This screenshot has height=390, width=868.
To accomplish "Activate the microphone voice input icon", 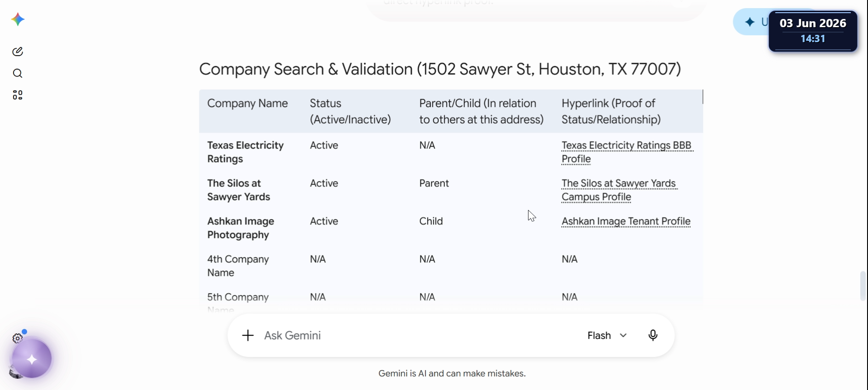I will 653,335.
